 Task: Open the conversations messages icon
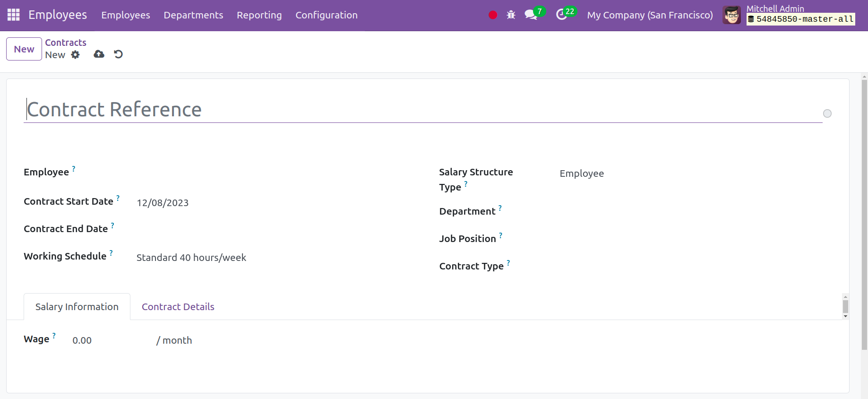[x=531, y=15]
